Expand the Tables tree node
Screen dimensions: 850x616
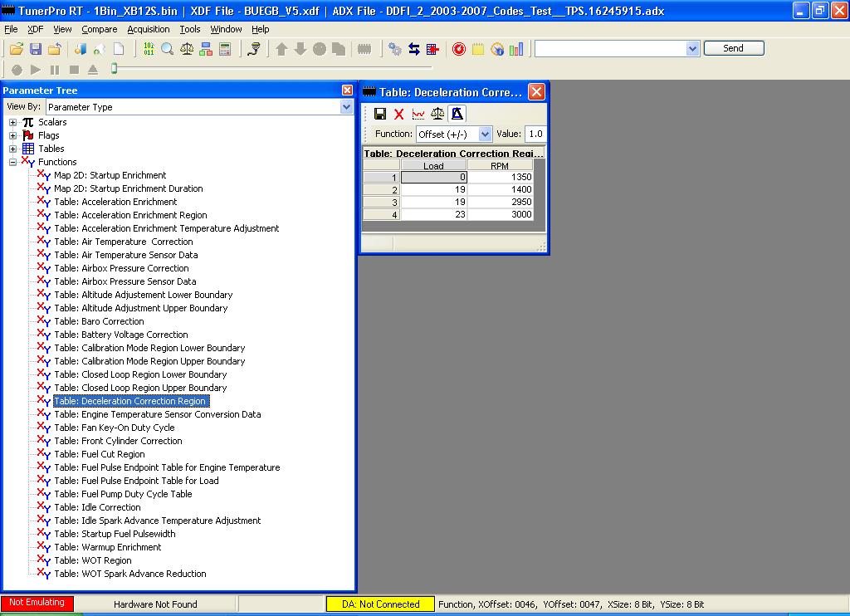pyautogui.click(x=13, y=149)
